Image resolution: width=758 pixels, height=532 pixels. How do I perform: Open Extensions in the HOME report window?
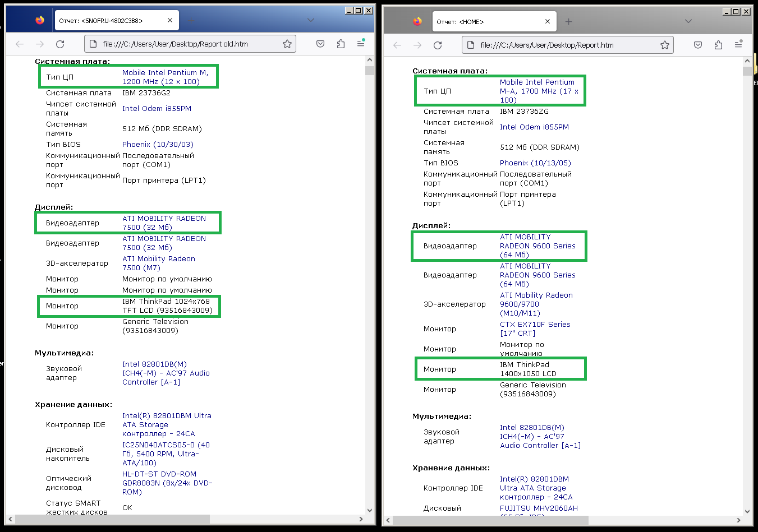tap(718, 45)
